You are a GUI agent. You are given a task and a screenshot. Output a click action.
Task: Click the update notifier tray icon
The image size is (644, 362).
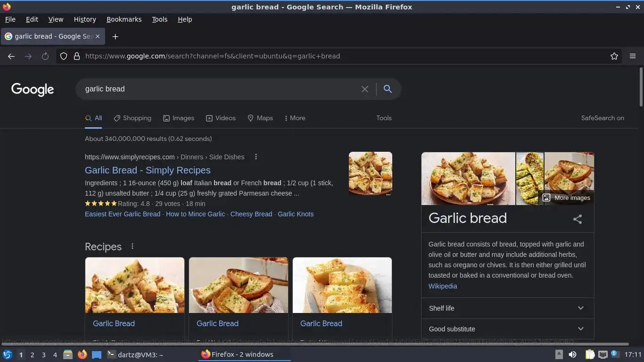coord(615,354)
